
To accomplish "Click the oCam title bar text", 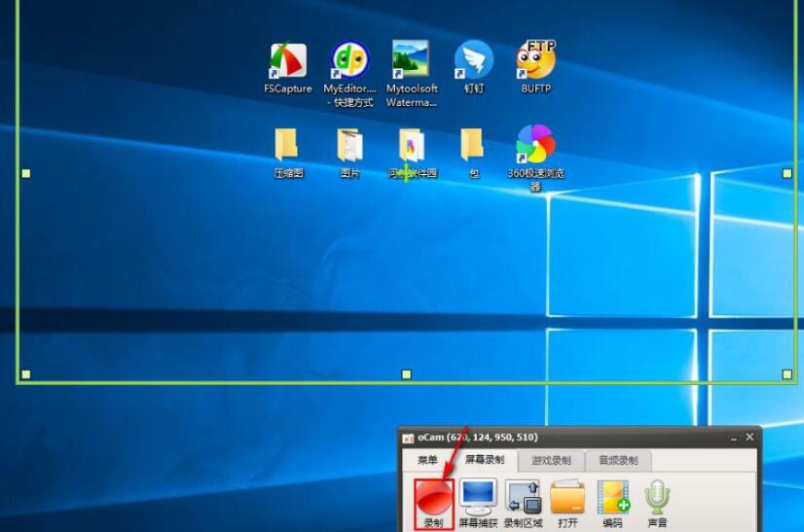I will [477, 438].
